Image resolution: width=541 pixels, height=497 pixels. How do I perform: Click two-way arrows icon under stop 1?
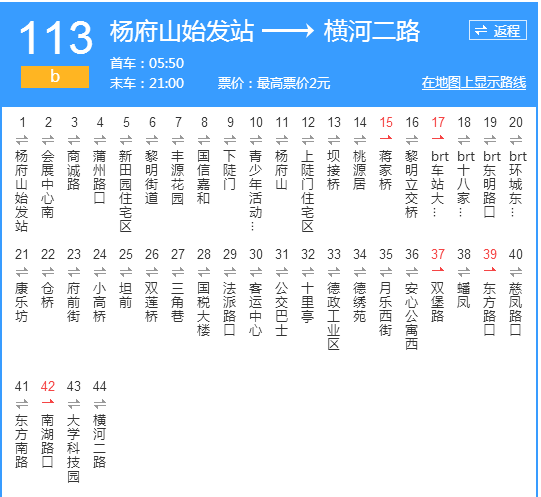click(22, 140)
